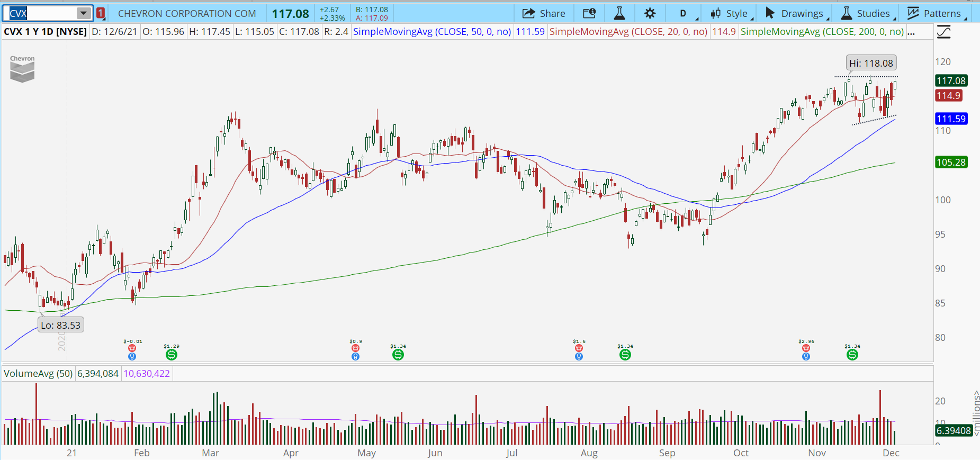The width and height of the screenshot is (980, 460).
Task: Click the blue lightbulb icon under $1.6
Action: (x=579, y=357)
